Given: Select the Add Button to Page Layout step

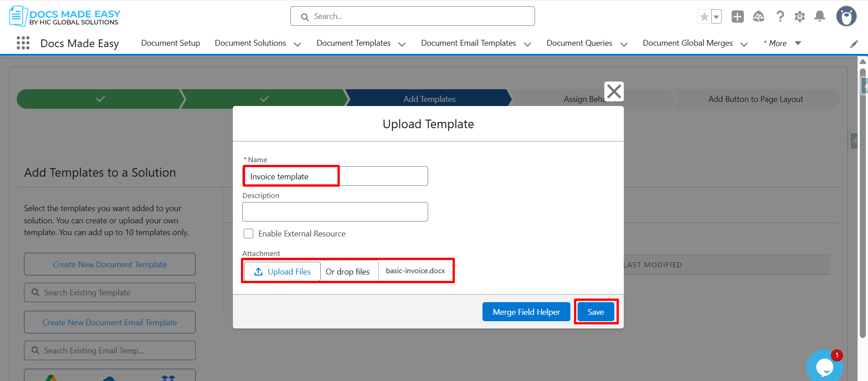Looking at the screenshot, I should click(756, 99).
